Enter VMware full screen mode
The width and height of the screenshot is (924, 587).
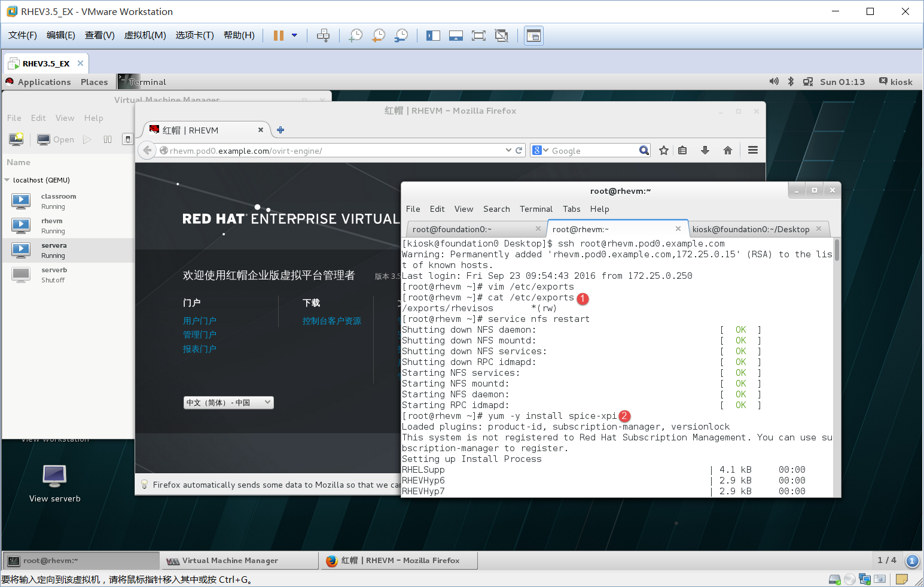point(478,35)
